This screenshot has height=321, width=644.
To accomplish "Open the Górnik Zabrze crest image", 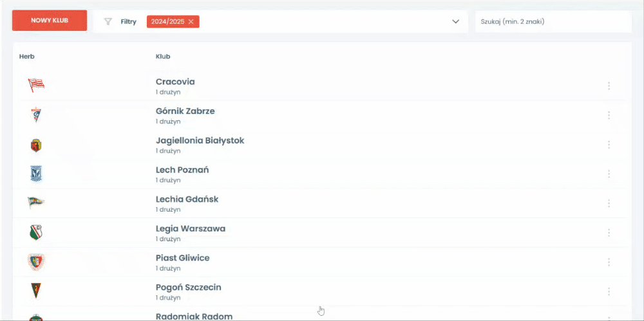I will [x=36, y=115].
